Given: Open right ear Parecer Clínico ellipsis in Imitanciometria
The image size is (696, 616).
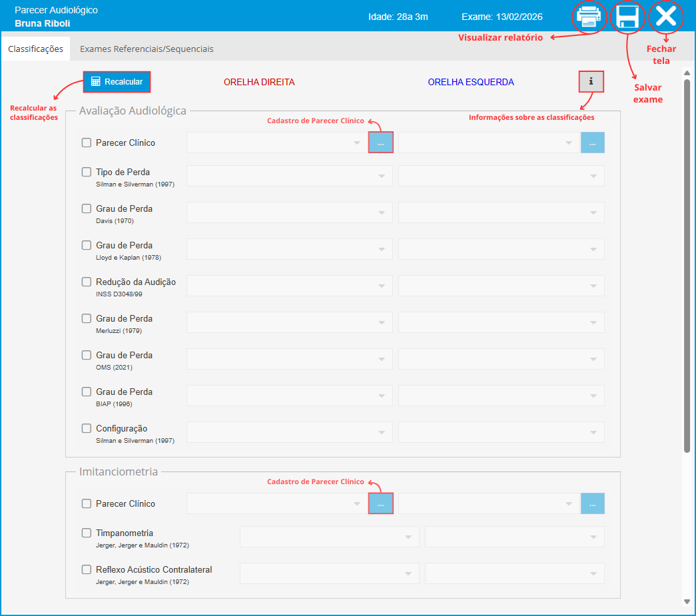Looking at the screenshot, I should 381,503.
